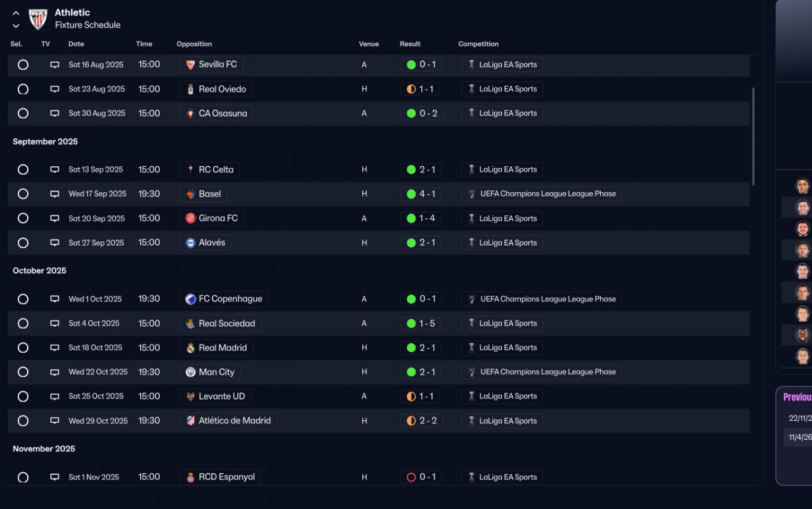Click the Real Madrid crest icon

(190, 348)
